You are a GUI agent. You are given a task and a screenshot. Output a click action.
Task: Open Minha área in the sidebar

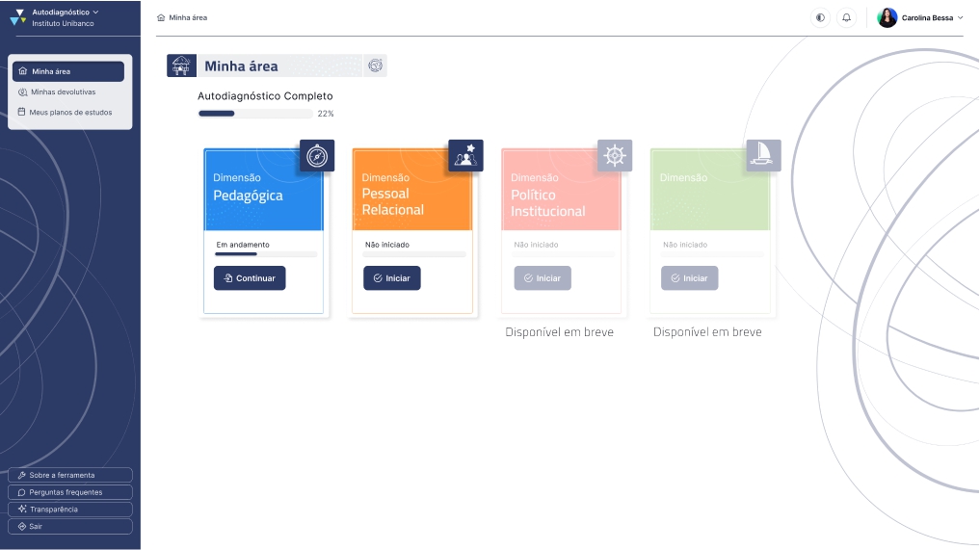click(x=68, y=71)
